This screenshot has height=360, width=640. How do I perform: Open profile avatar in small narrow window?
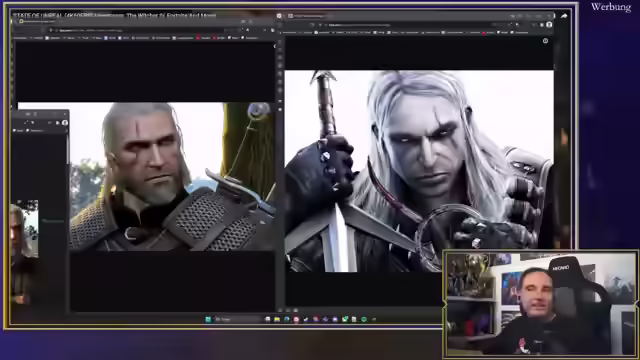pyautogui.click(x=64, y=122)
